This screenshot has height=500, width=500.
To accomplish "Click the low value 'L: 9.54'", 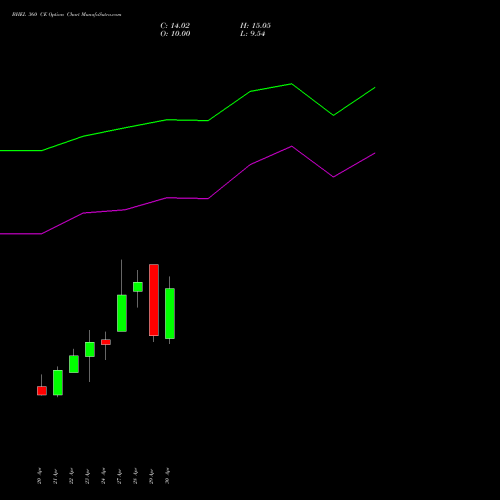I will (x=252, y=34).
